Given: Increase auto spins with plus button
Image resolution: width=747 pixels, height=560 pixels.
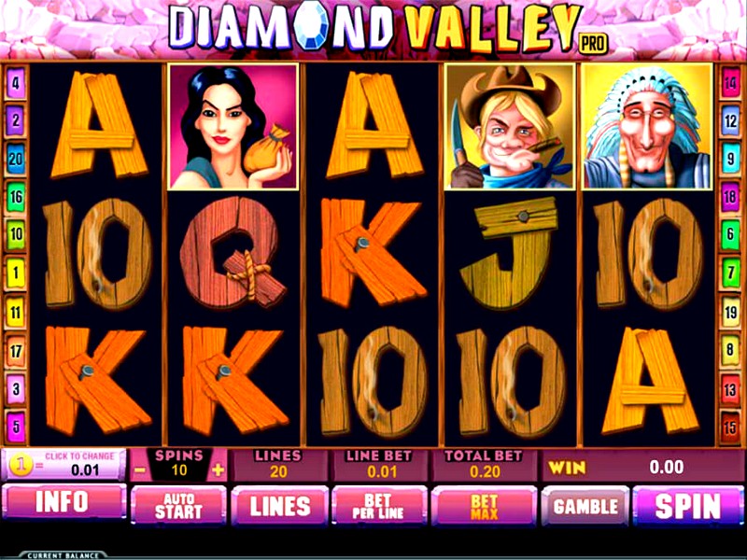Looking at the screenshot, I should pyautogui.click(x=218, y=470).
